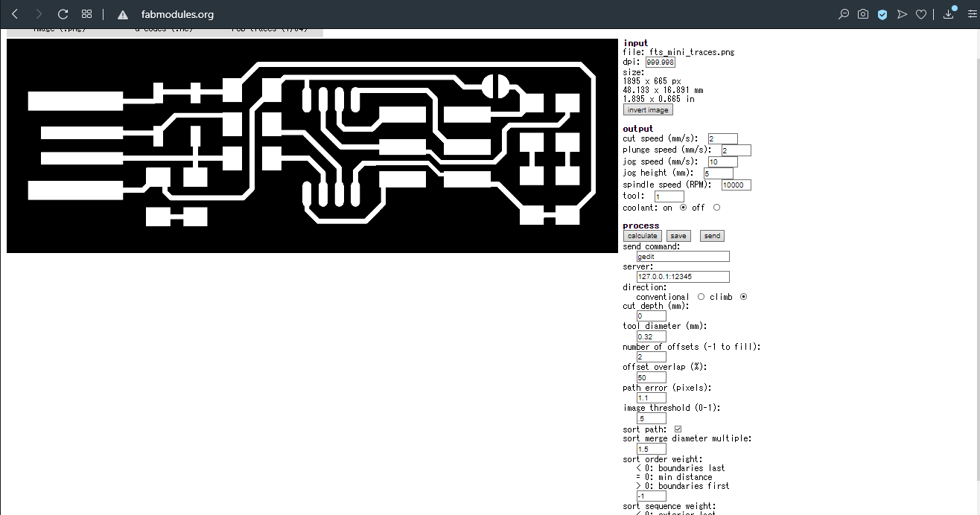Click the jog height input field

tap(718, 173)
